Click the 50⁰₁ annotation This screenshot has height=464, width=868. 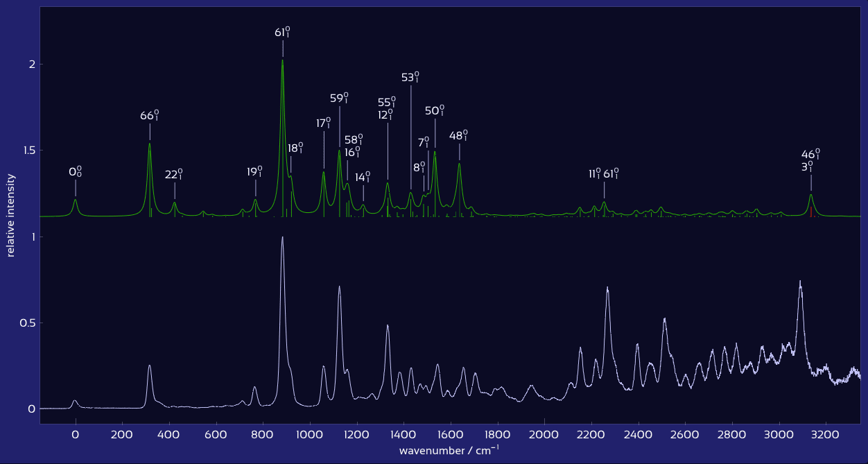(435, 110)
